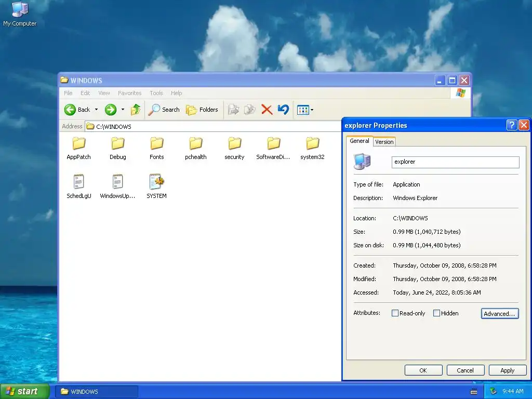Click the Size value 0.99 MB (1,040,712 bytes)

pos(427,232)
